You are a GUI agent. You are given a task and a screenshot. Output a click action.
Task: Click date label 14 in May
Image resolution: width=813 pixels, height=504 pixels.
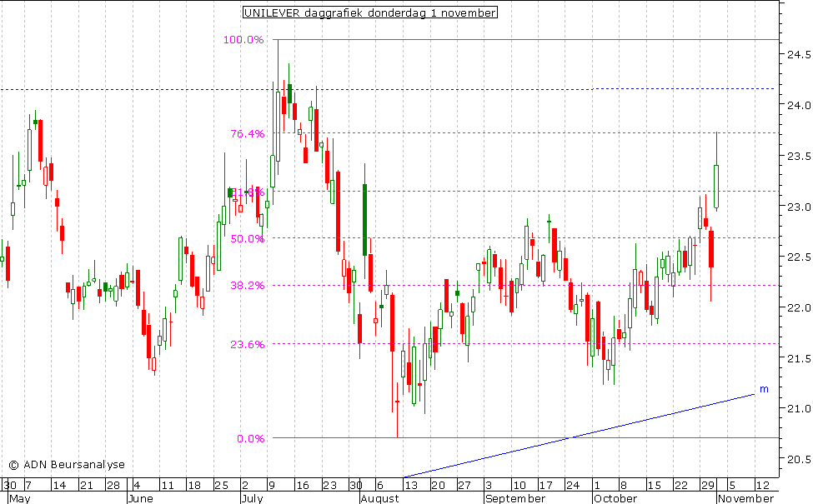(x=60, y=486)
